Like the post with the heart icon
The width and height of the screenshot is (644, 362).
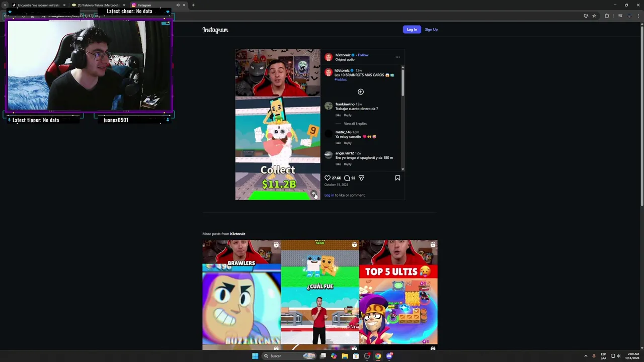point(328,178)
